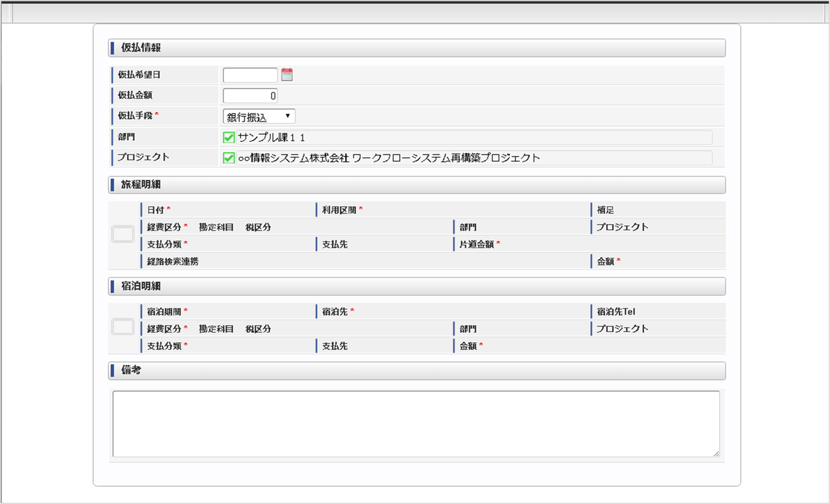The height and width of the screenshot is (504, 830).
Task: Check the row selection box in 宿泊明細
Action: point(122,328)
